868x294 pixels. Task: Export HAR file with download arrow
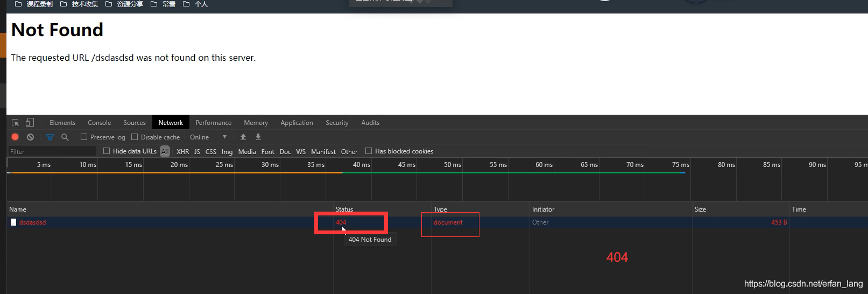[x=258, y=137]
